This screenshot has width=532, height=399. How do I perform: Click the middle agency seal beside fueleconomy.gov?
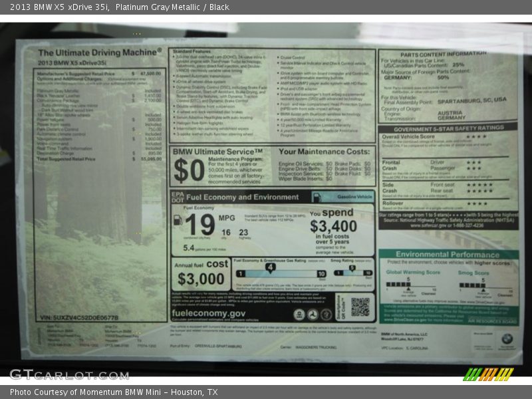tap(313, 315)
